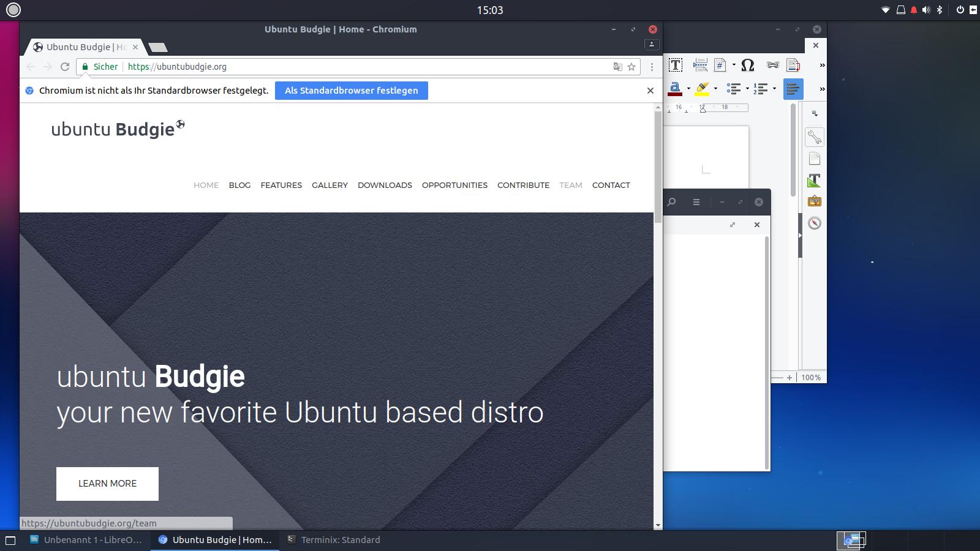This screenshot has height=551, width=980.
Task: Open the FEATURES navigation link
Action: coord(281,185)
